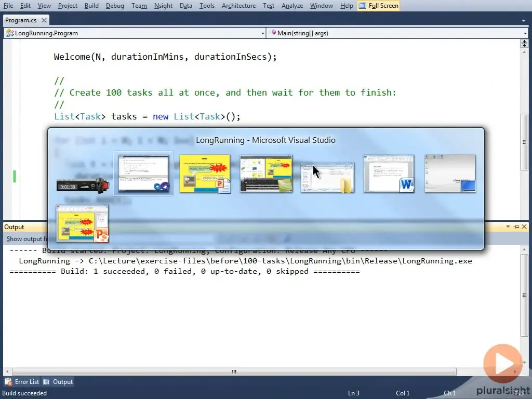Viewport: 532px width, 399px height.
Task: Click the 'Col 1' status bar indicator
Action: point(403,393)
